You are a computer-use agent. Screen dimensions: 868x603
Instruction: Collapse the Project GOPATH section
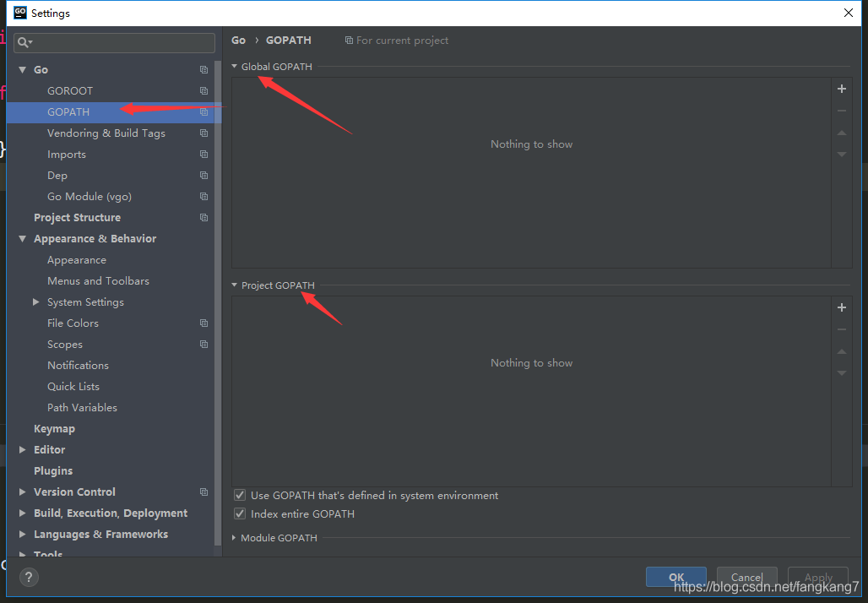pyautogui.click(x=234, y=285)
